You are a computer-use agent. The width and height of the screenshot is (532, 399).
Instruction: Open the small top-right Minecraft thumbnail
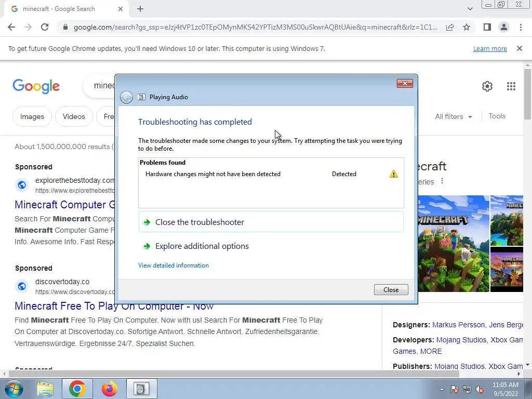click(x=507, y=220)
